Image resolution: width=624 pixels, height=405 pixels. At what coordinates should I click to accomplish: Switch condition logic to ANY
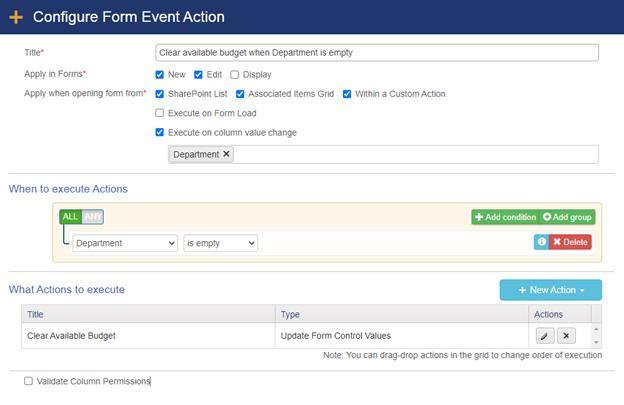[x=93, y=217]
